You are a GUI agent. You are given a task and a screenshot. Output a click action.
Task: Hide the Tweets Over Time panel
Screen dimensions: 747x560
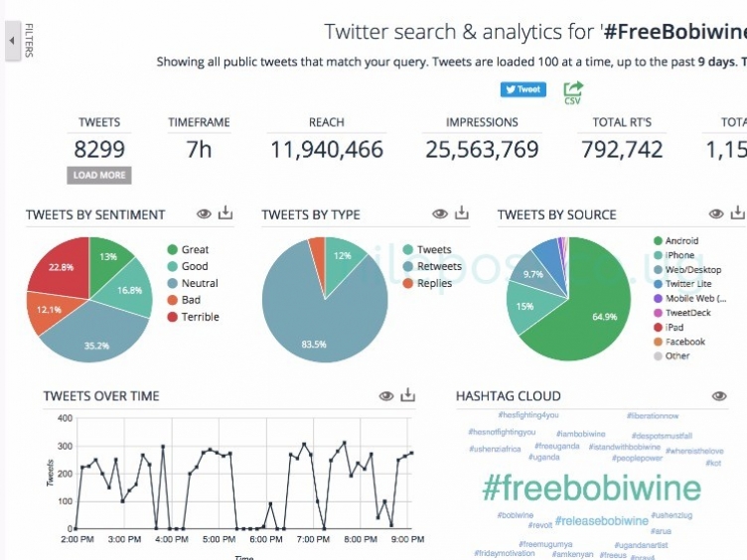pyautogui.click(x=385, y=395)
